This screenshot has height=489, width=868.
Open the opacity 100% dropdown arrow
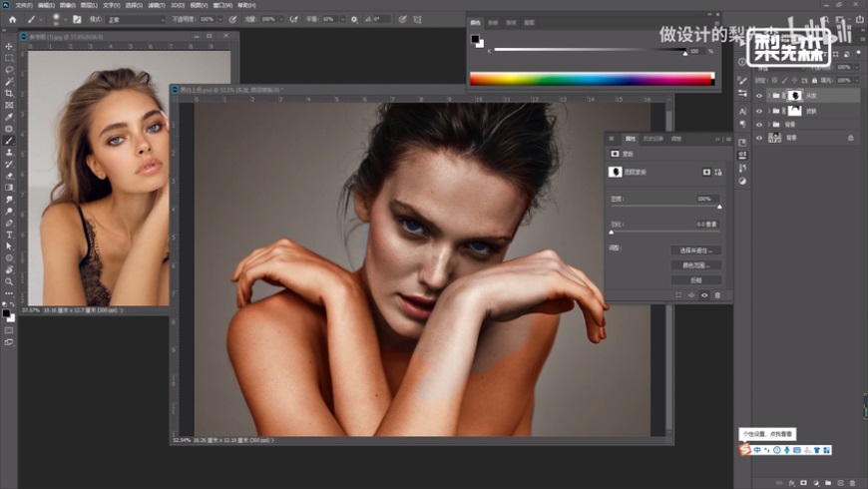[222, 19]
